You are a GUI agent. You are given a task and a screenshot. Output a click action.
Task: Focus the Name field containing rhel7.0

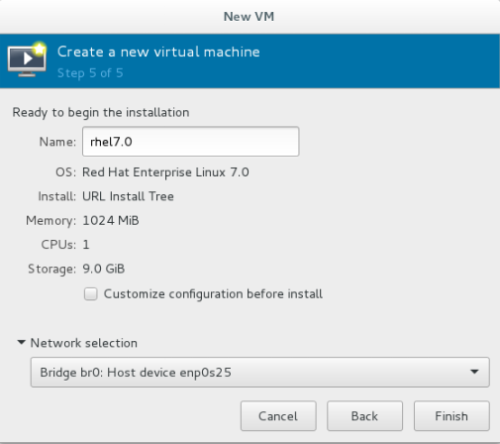[x=191, y=142]
